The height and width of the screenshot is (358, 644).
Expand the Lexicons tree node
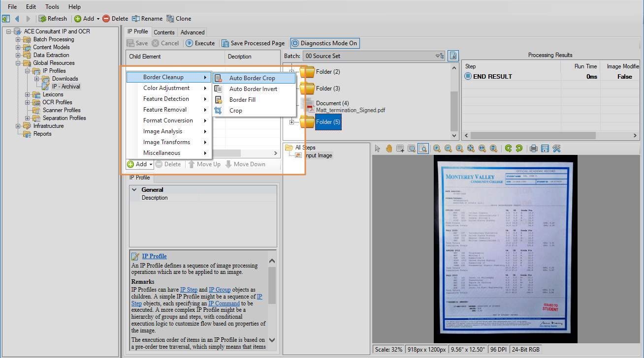pos(28,94)
